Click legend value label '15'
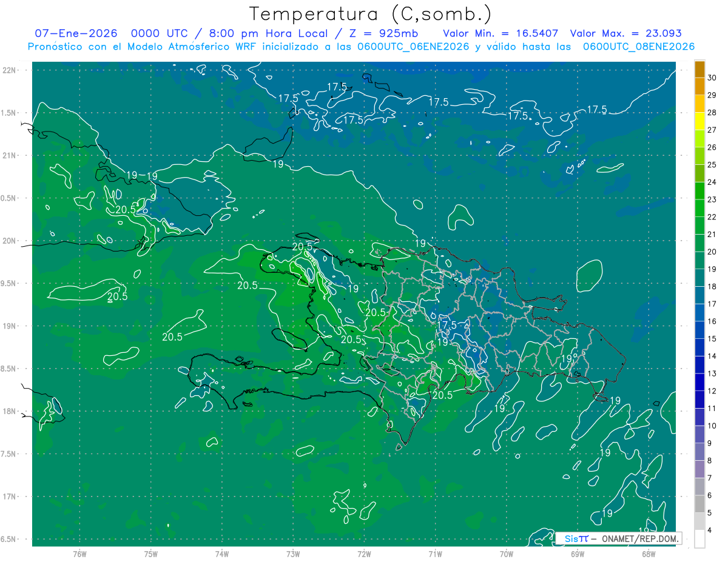The width and height of the screenshot is (728, 562). [712, 338]
